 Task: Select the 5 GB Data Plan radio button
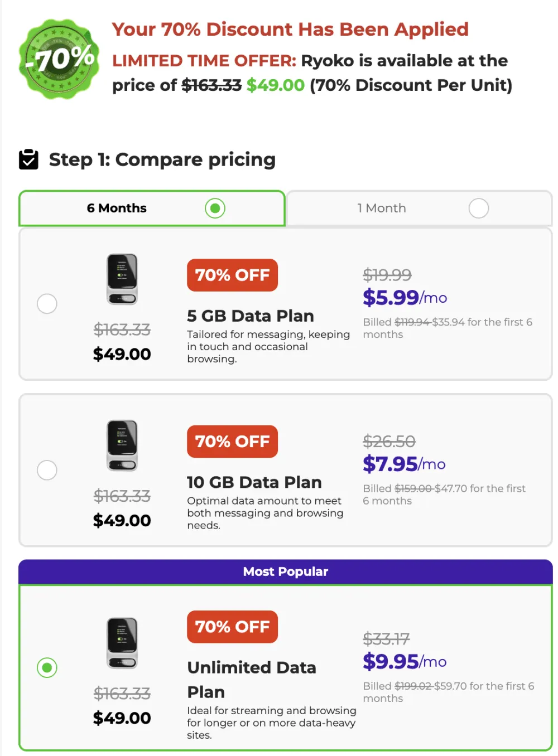[47, 303]
